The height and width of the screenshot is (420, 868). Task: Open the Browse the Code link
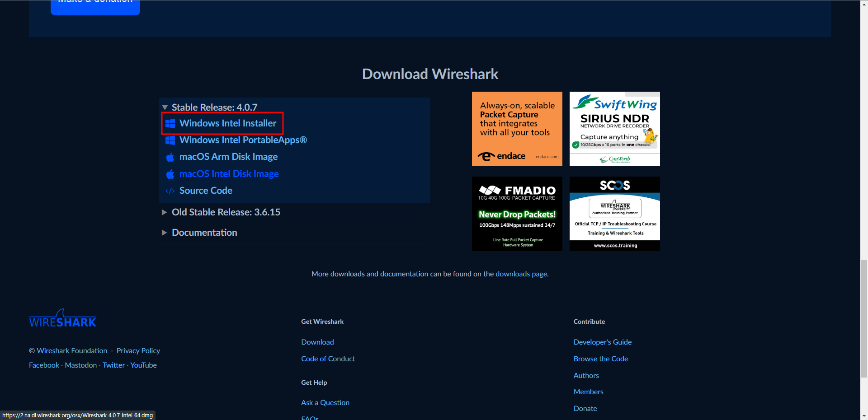point(601,359)
